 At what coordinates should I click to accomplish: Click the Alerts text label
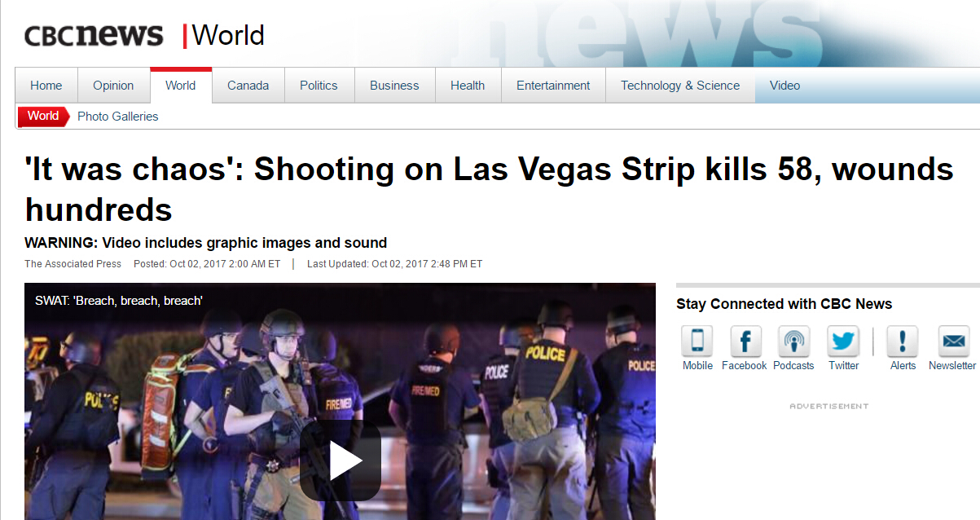903,366
